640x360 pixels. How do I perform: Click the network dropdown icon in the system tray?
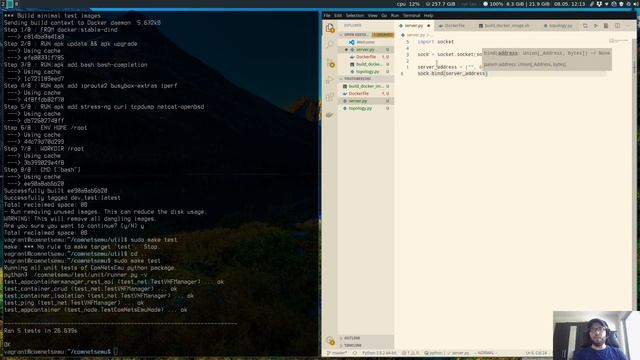[x=607, y=4]
